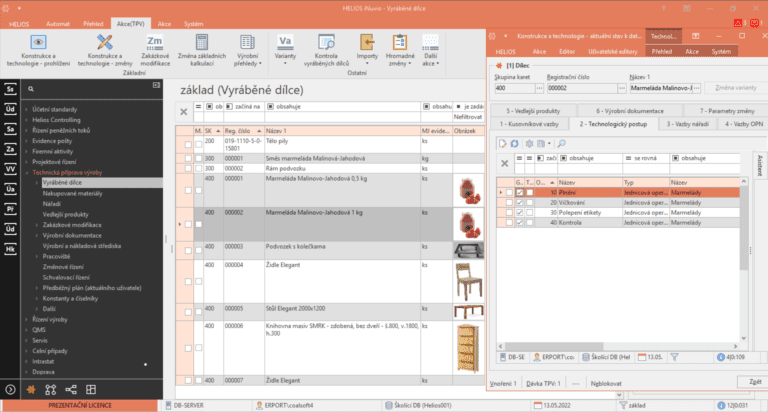The height and width of the screenshot is (412, 768).
Task: Open Konstrukce a technologie - změny
Action: 105,50
